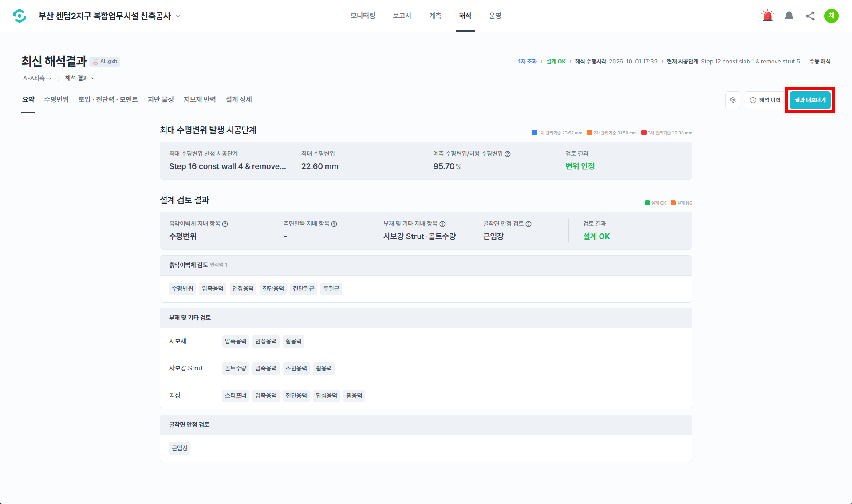The image size is (852, 504).
Task: Click the red siren alarm icon
Action: [x=767, y=16]
